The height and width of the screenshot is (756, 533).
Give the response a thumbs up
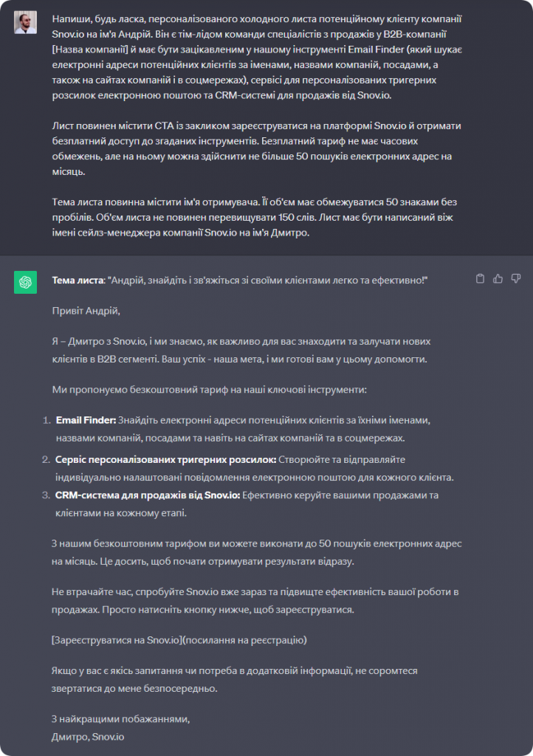pyautogui.click(x=498, y=278)
